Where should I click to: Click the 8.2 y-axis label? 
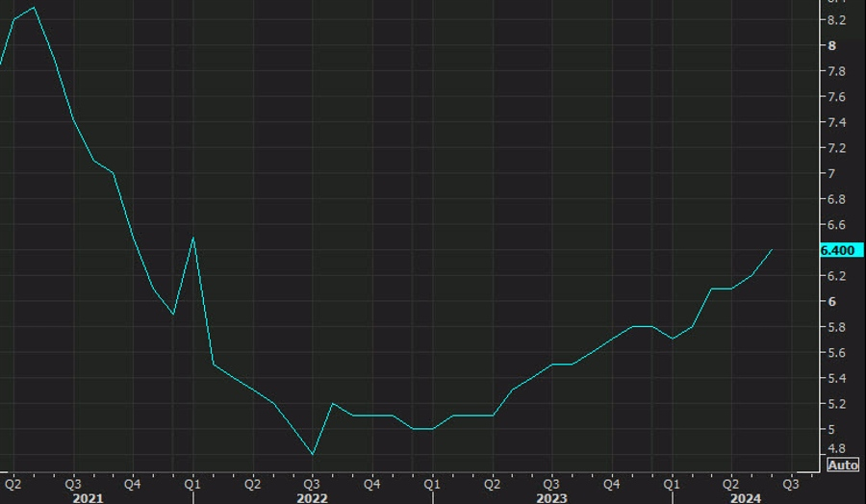(836, 20)
